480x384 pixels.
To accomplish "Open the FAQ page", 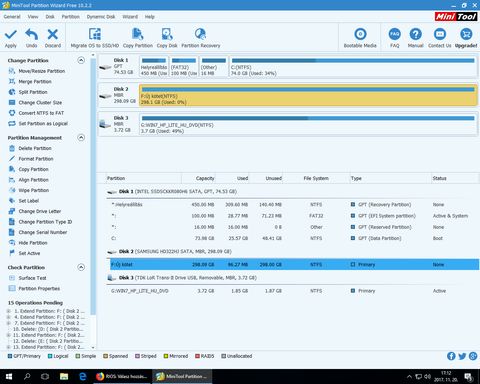I will click(395, 38).
